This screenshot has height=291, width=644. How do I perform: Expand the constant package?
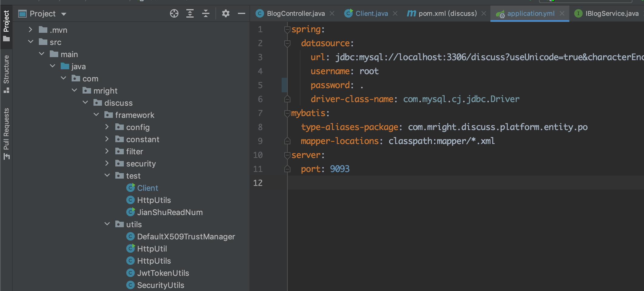click(x=107, y=139)
